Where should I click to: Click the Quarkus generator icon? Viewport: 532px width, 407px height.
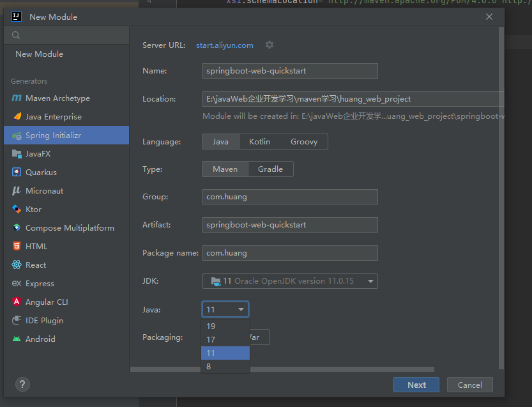pyautogui.click(x=17, y=172)
